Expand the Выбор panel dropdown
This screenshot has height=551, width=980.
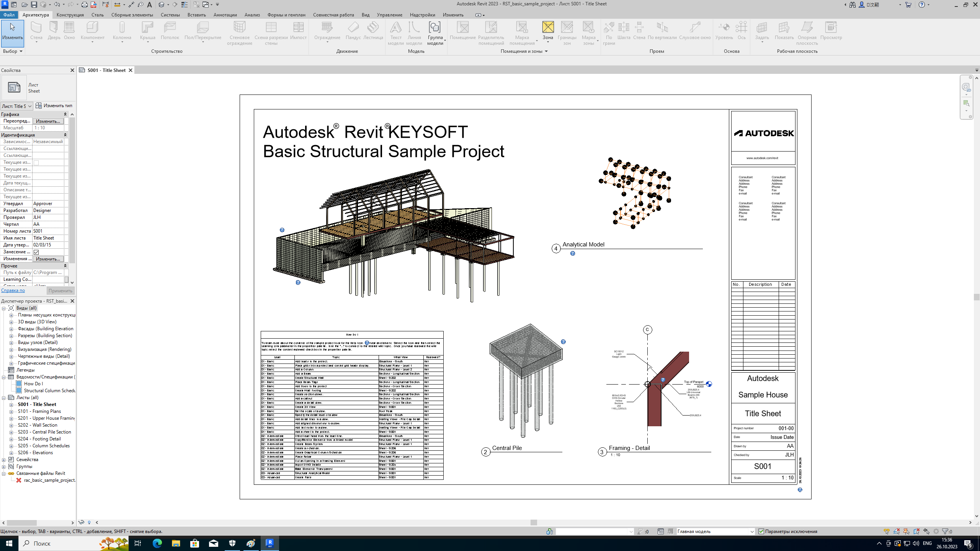tap(13, 51)
